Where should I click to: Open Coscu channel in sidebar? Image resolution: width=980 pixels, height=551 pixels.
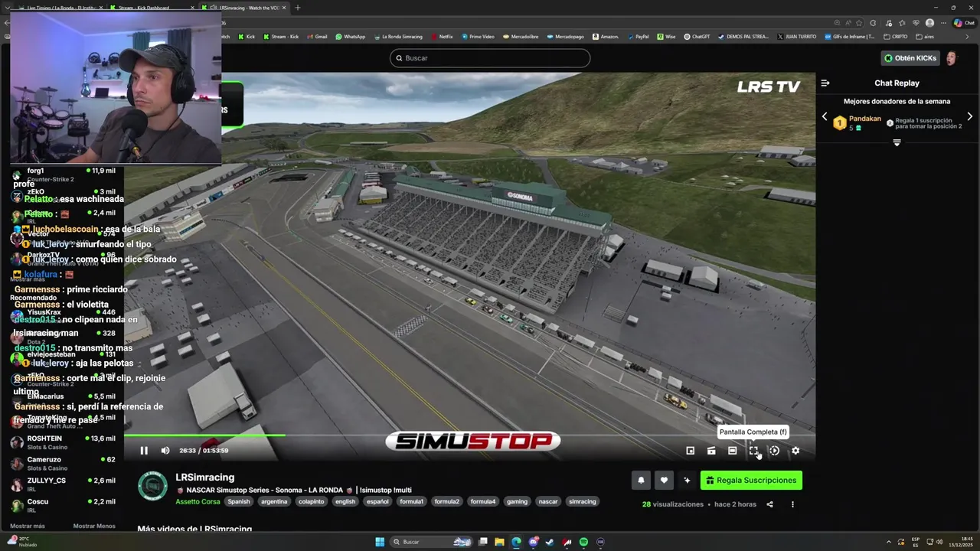pos(63,506)
